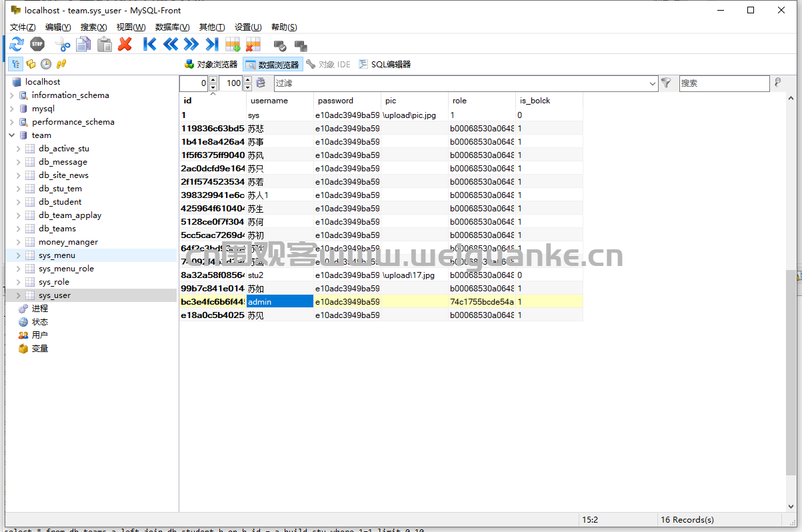The image size is (802, 532).
Task: Click the delete row icon
Action: click(253, 45)
